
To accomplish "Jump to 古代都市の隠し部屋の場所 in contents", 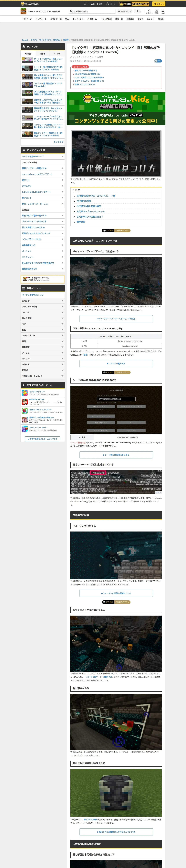I will click(x=89, y=206).
